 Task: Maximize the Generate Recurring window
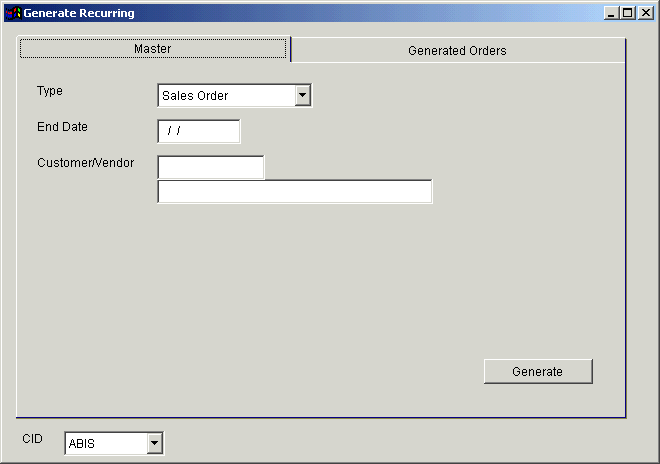pyautogui.click(x=627, y=13)
